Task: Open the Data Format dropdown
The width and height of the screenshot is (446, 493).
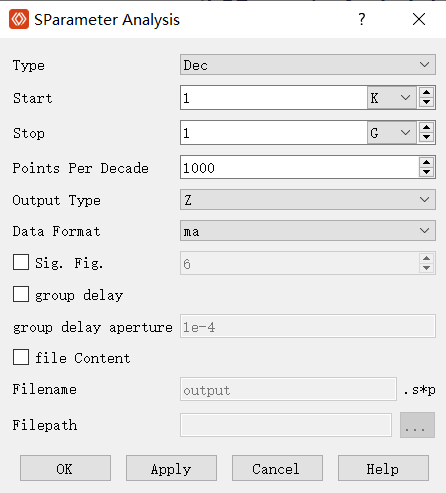Action: click(x=308, y=231)
